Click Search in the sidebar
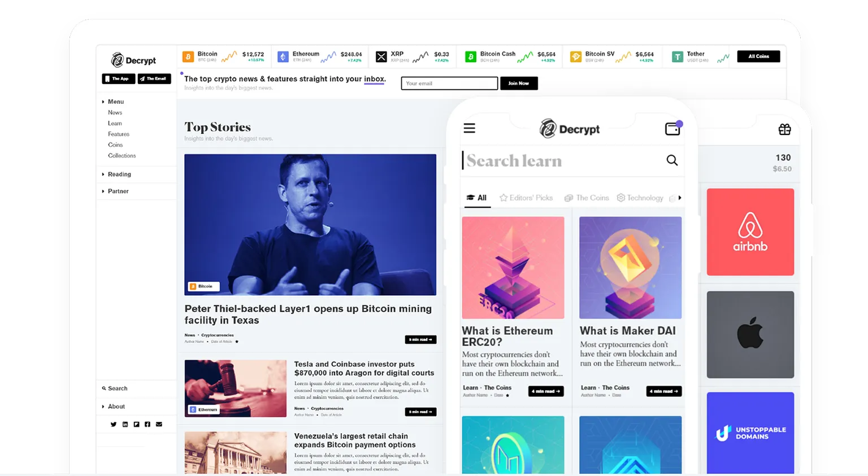This screenshot has width=868, height=476. [x=115, y=388]
